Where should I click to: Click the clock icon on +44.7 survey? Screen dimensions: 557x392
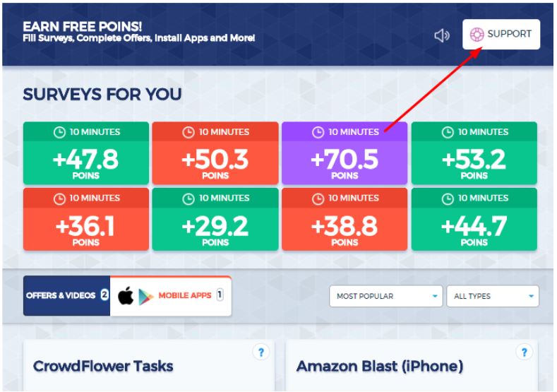coord(448,198)
